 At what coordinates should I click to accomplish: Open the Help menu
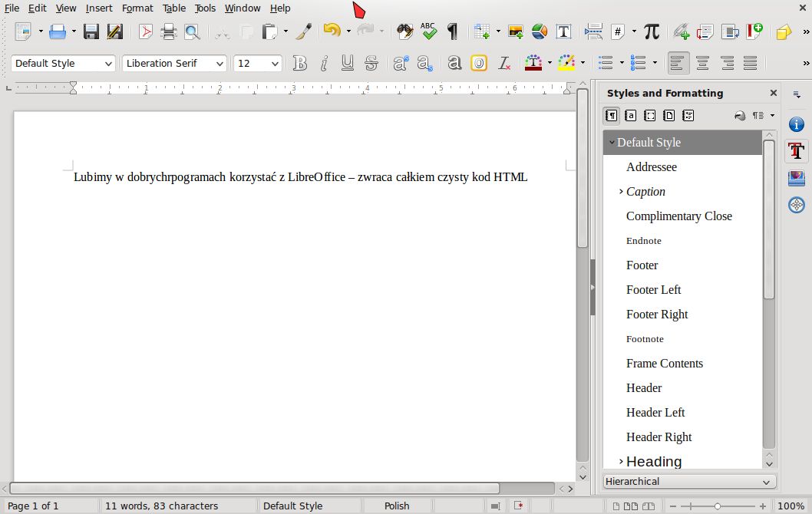[280, 8]
